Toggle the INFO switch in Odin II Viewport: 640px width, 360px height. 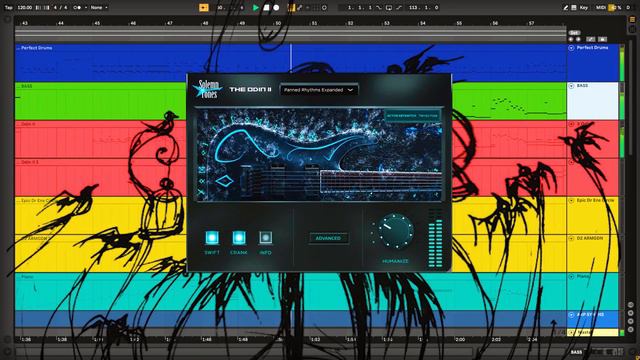[265, 237]
